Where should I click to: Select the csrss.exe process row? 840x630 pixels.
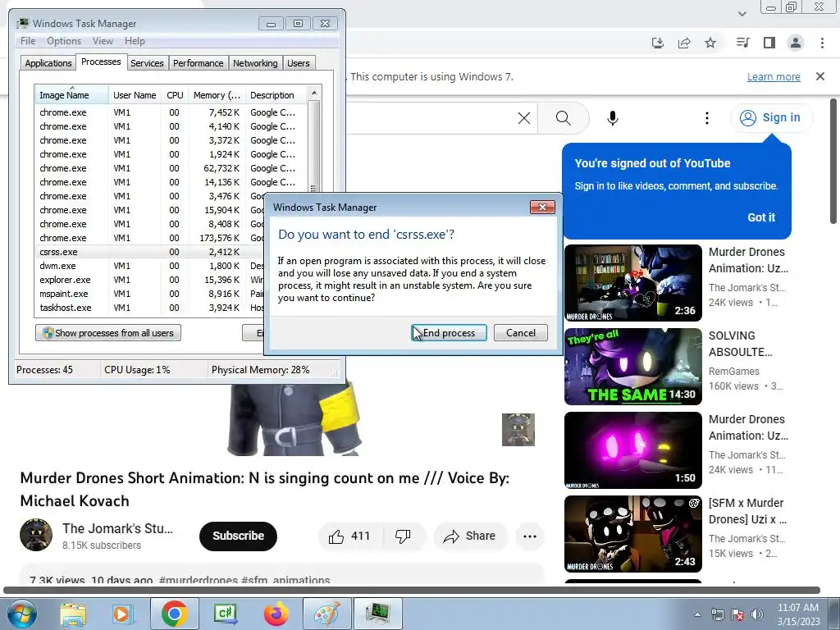point(150,252)
